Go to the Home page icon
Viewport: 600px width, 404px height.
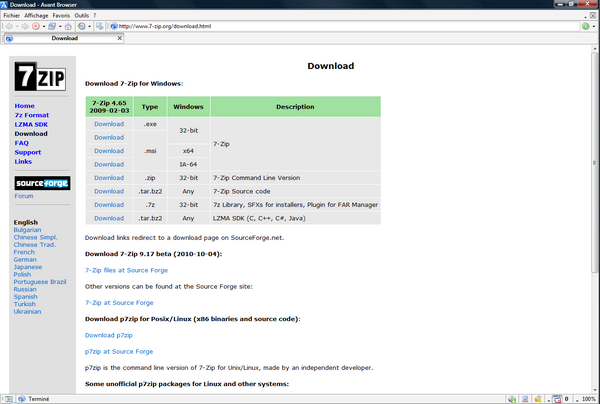tap(68, 26)
